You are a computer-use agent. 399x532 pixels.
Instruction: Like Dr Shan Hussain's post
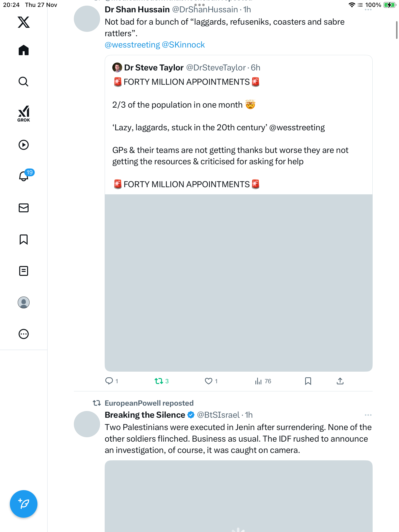208,381
